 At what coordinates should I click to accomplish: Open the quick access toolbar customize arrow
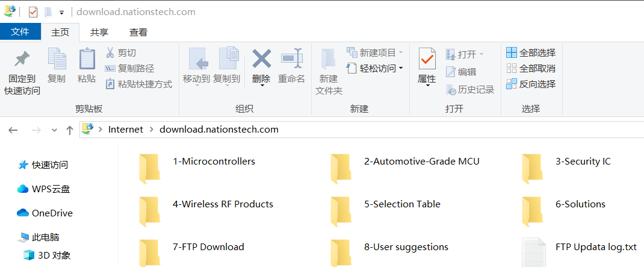61,12
